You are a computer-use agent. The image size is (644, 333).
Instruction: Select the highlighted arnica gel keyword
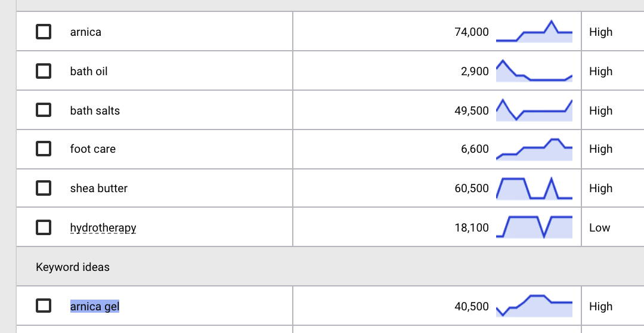(x=95, y=306)
